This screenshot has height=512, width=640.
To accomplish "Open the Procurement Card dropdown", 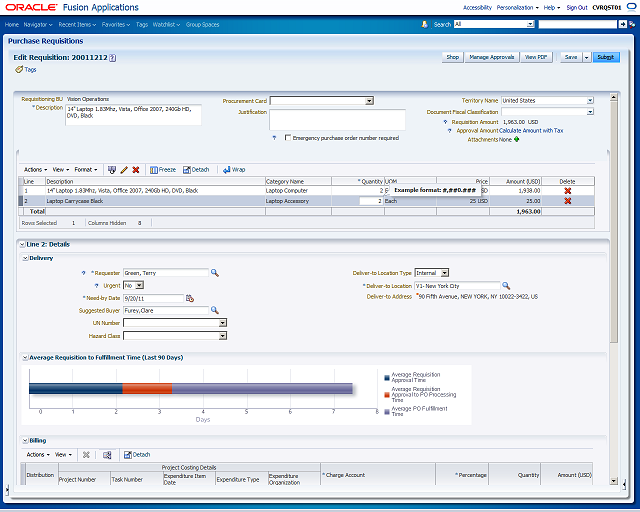I will pos(369,101).
